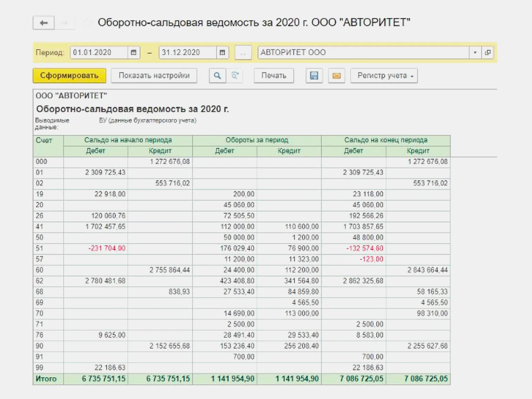532x399 pixels.
Task: Click the back arrow navigation button
Action: coord(44,23)
